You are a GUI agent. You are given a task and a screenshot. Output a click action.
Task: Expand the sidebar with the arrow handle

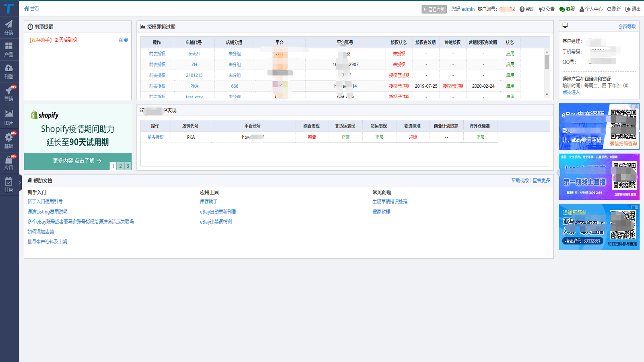(20, 182)
